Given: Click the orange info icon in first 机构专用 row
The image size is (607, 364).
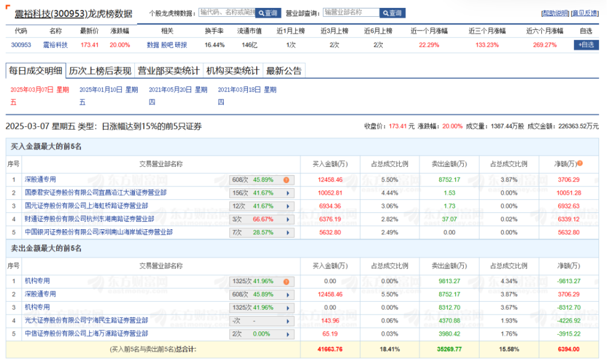Looking at the screenshot, I should (x=286, y=281).
